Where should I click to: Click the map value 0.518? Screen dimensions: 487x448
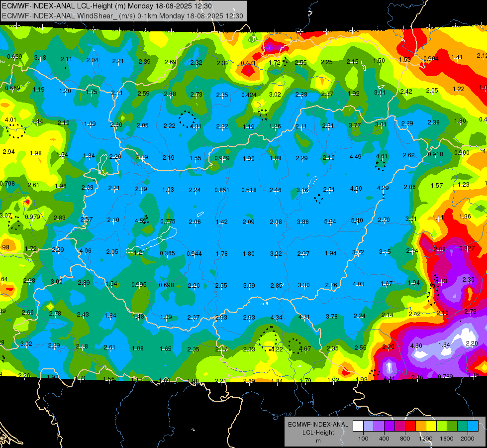point(249,190)
